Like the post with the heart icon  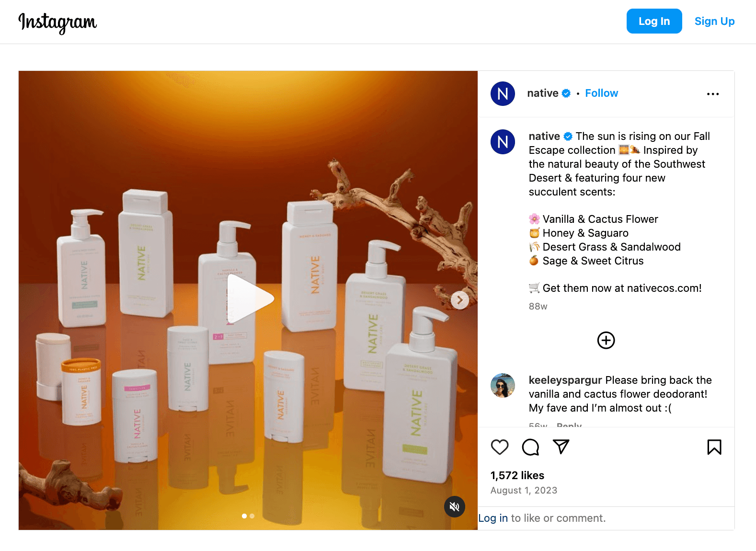pyautogui.click(x=500, y=447)
